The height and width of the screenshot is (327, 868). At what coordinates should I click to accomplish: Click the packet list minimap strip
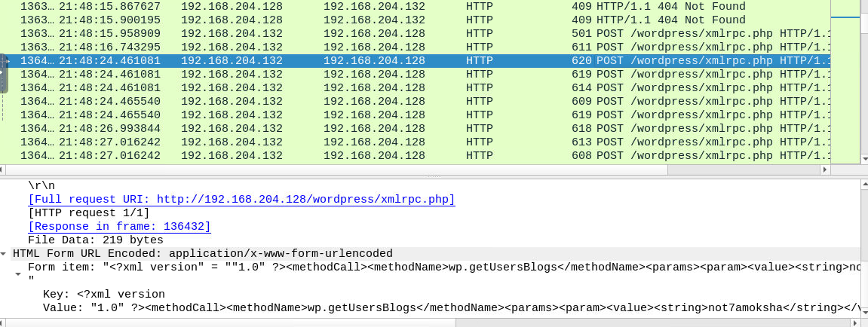pos(845,81)
